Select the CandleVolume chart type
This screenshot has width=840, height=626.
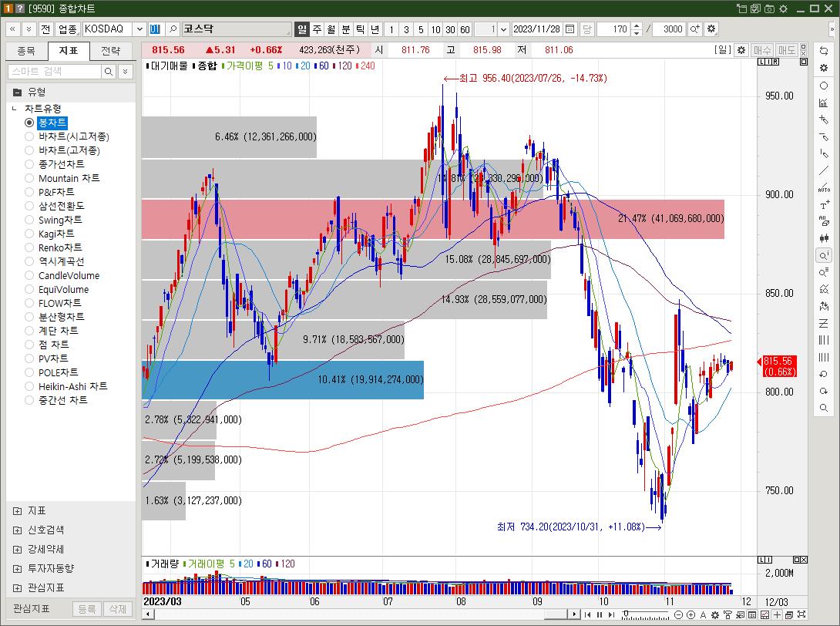tap(29, 275)
